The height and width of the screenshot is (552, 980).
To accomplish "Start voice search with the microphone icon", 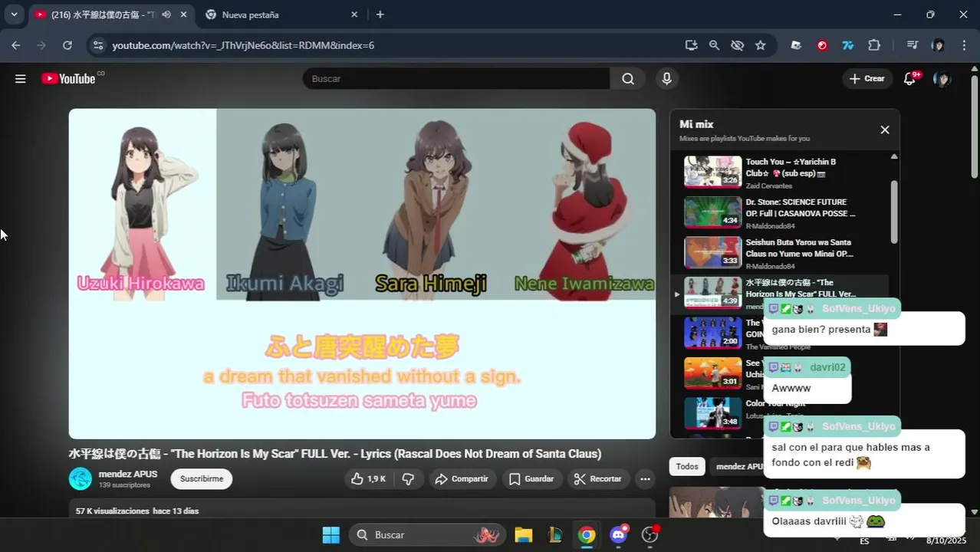I will pos(666,78).
